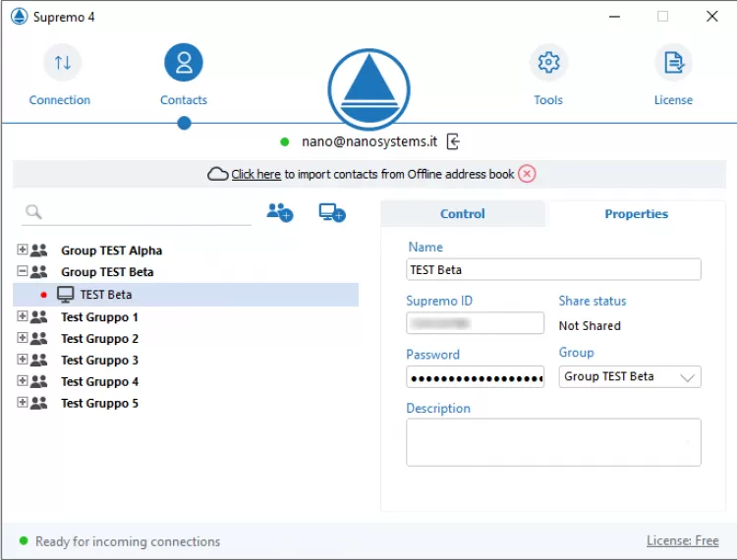Screen dimensions: 737x560
Task: Expand the Group TEST Alpha node
Action: 23,251
